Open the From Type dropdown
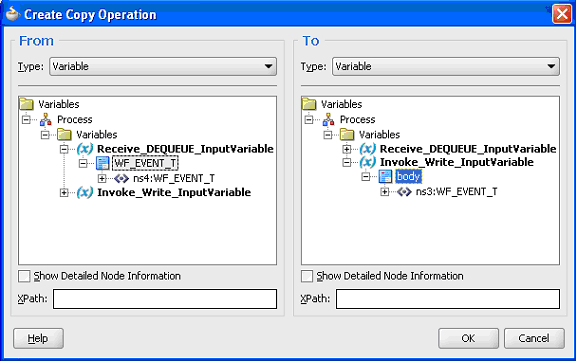Viewport: 576px width, 361px height. [x=163, y=66]
